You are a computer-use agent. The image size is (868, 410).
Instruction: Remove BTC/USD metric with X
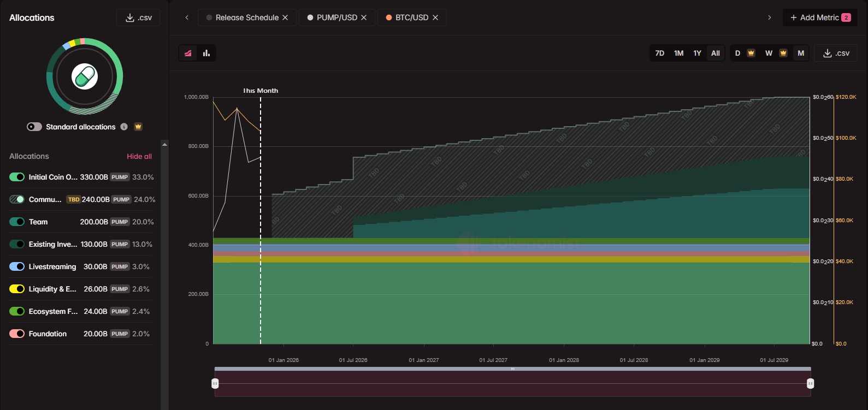pos(435,17)
